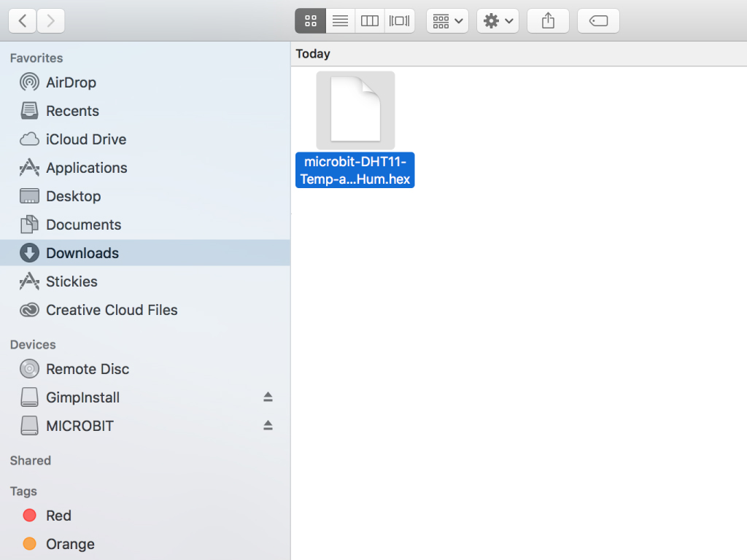The image size is (747, 560).
Task: Click the Devices section header
Action: [33, 345]
